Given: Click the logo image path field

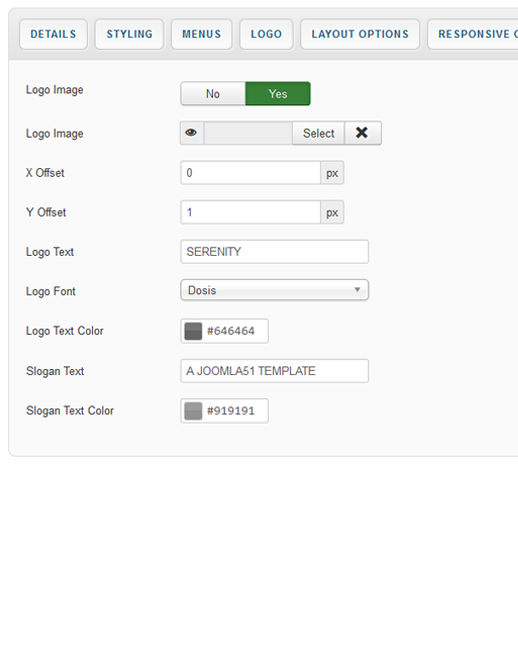Looking at the screenshot, I should point(248,133).
